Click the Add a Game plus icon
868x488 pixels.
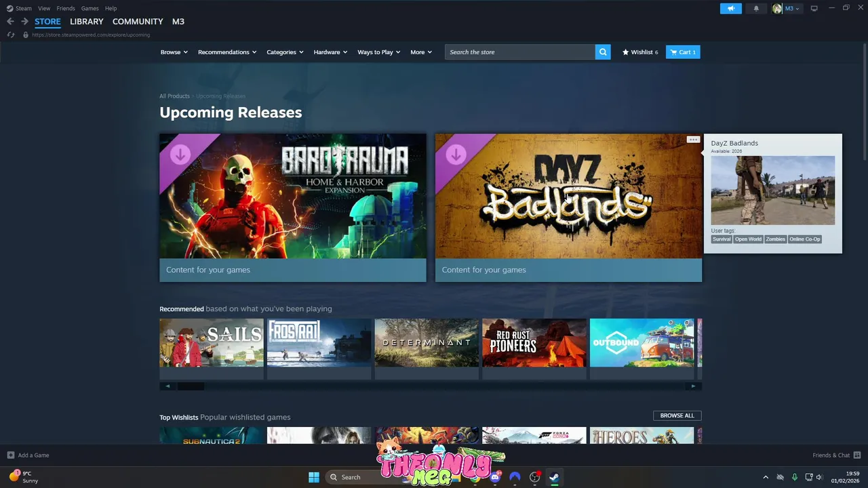coord(10,455)
